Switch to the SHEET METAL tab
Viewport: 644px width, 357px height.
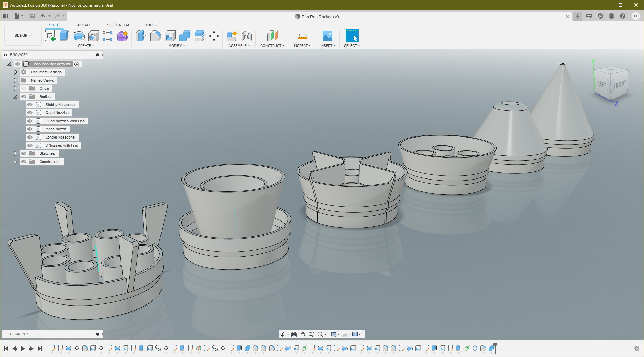click(118, 25)
